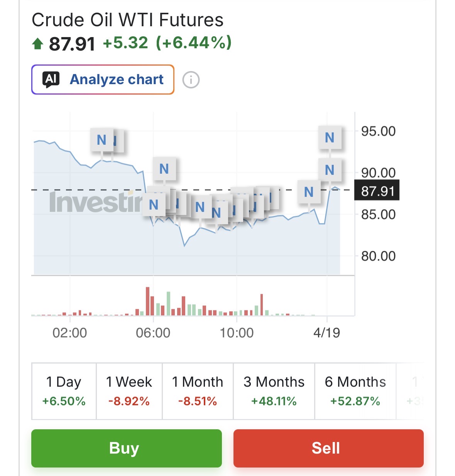Open the news marker above the 06:00 drop
Screen dimensions: 455x476
(164, 169)
